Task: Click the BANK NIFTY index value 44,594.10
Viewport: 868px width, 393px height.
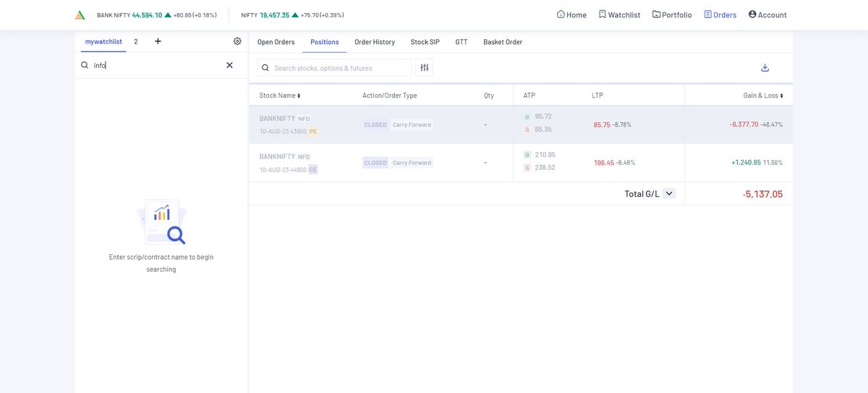Action: coord(147,14)
